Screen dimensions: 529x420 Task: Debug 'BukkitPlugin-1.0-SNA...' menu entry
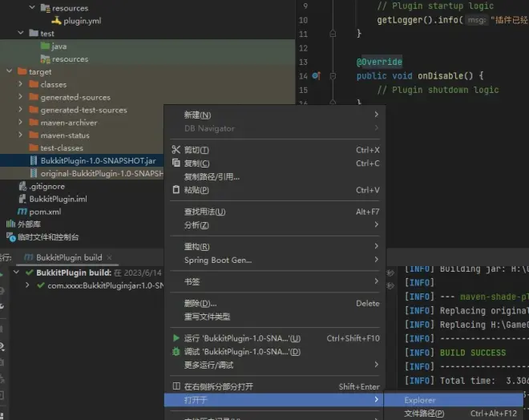pyautogui.click(x=275, y=352)
